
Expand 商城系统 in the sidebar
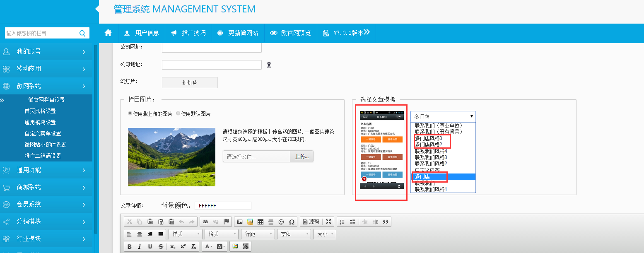(46, 187)
